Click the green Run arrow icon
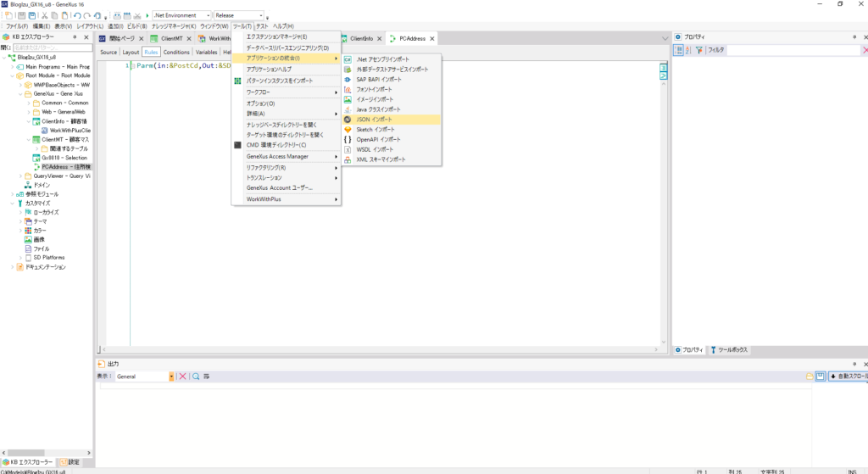This screenshot has height=474, width=868. pos(147,15)
